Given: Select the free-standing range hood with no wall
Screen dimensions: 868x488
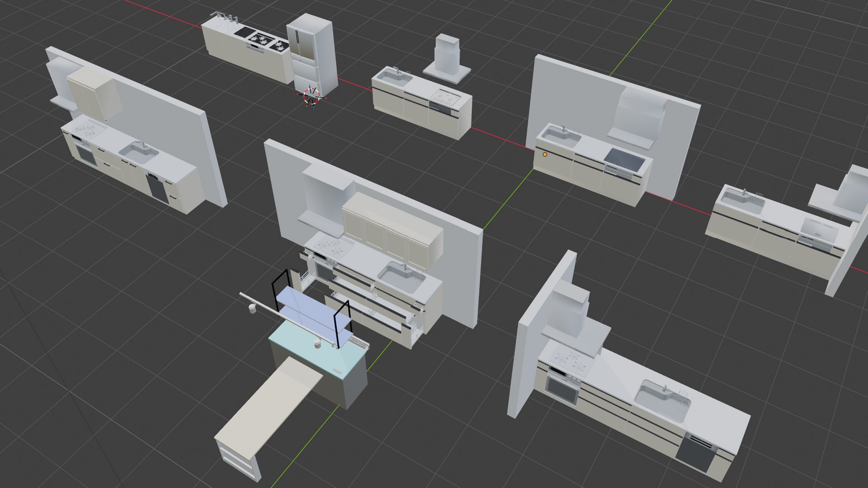Looking at the screenshot, I should coord(447,59).
